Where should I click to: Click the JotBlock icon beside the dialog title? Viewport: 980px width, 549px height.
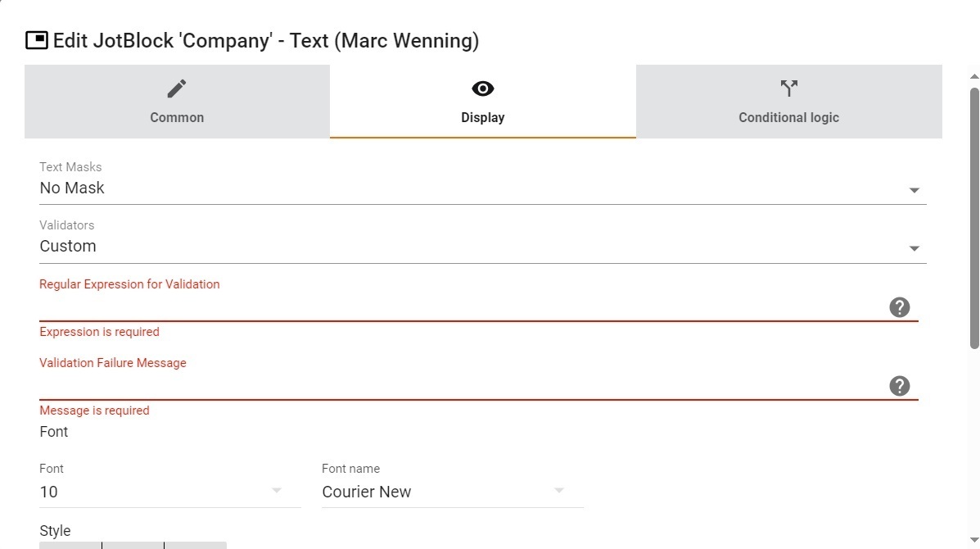pyautogui.click(x=36, y=41)
